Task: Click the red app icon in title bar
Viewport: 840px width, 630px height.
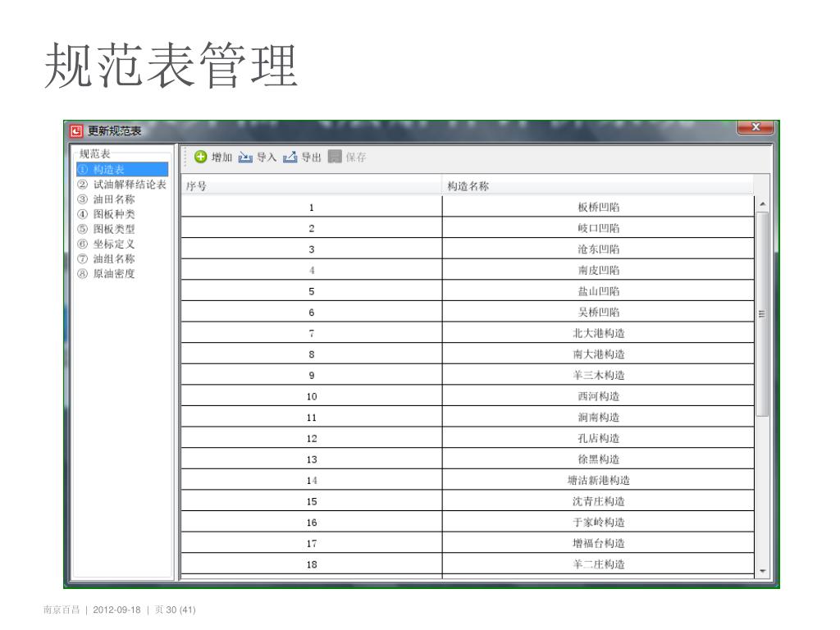Action: (x=76, y=130)
